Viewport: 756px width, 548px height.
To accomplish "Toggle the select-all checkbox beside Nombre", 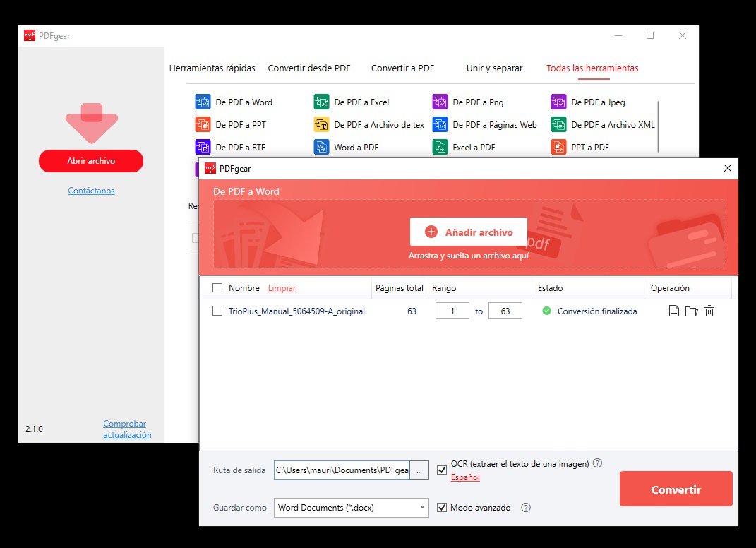I will (217, 288).
